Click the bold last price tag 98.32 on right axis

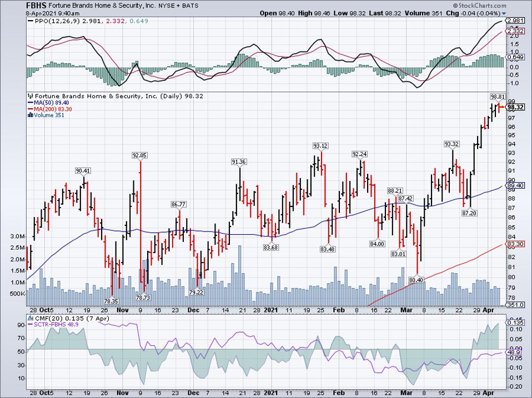(x=515, y=108)
